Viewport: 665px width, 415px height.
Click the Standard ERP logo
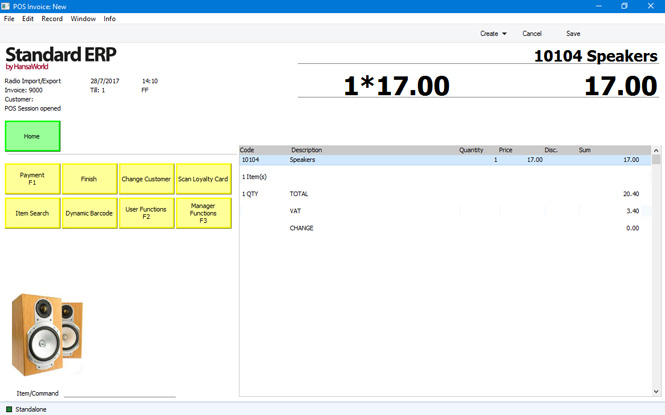[60, 58]
